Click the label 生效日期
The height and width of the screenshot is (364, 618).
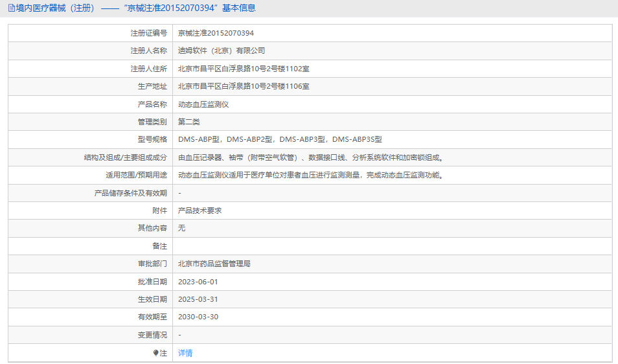[x=152, y=299]
